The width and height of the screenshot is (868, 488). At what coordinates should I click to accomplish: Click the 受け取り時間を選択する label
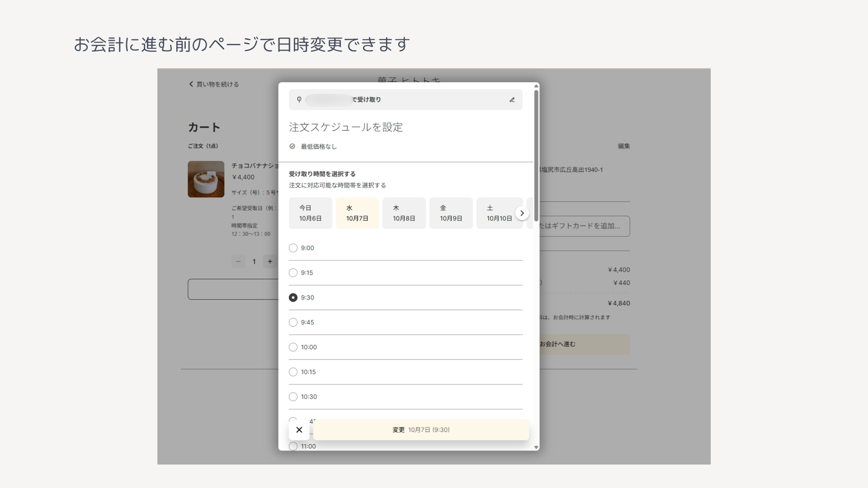point(322,174)
